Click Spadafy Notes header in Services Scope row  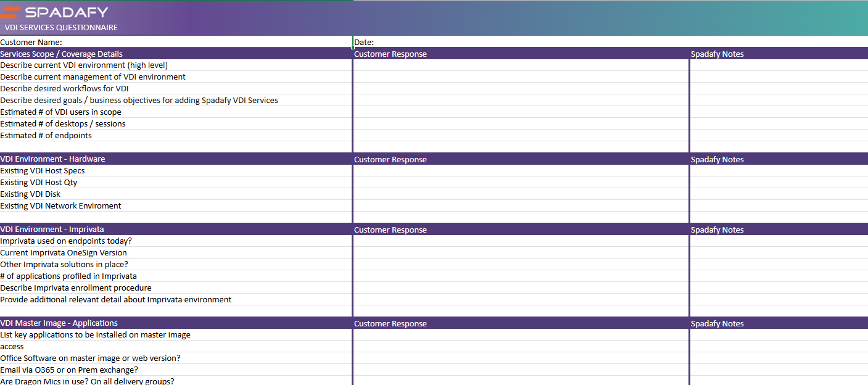tap(779, 54)
